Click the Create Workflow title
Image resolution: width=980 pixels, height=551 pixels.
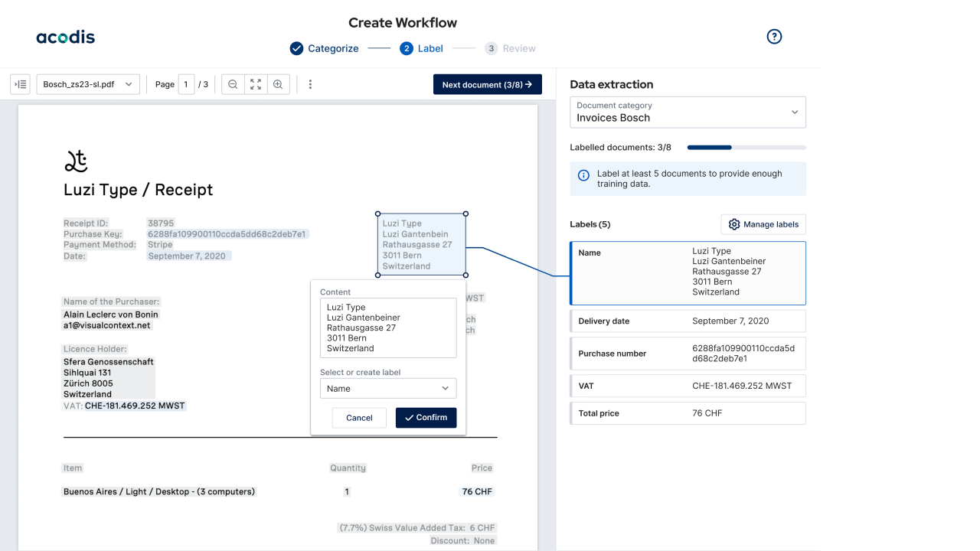[x=403, y=23]
